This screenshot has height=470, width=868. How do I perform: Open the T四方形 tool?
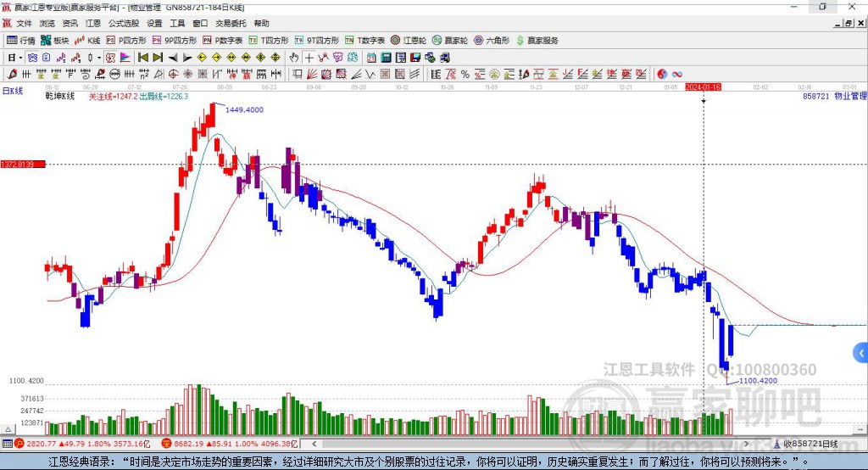click(269, 41)
